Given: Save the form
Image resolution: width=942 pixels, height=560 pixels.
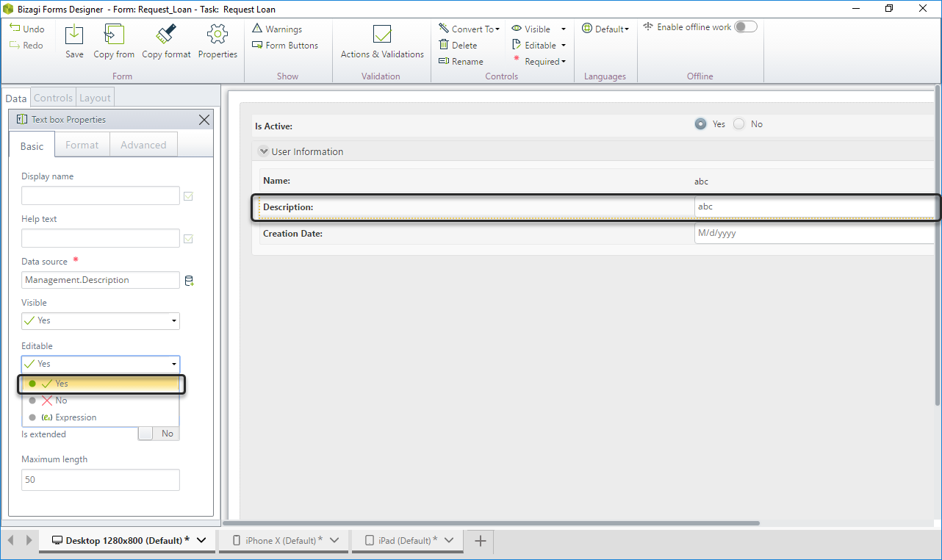Looking at the screenshot, I should coord(74,41).
